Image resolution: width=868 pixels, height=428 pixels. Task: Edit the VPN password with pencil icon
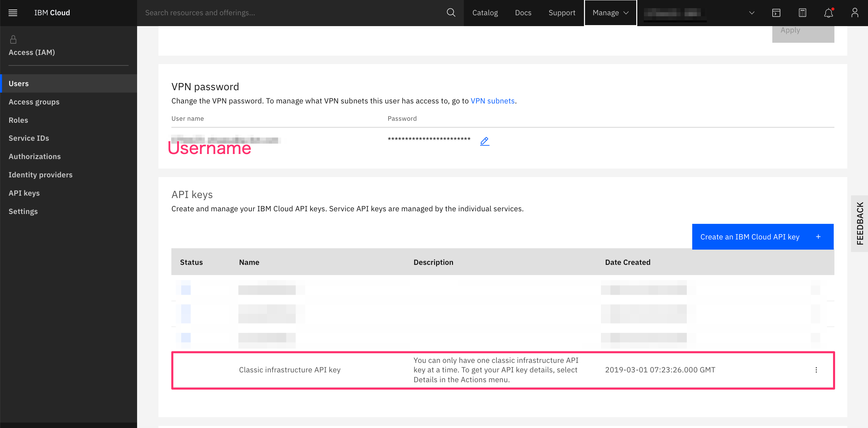(485, 141)
